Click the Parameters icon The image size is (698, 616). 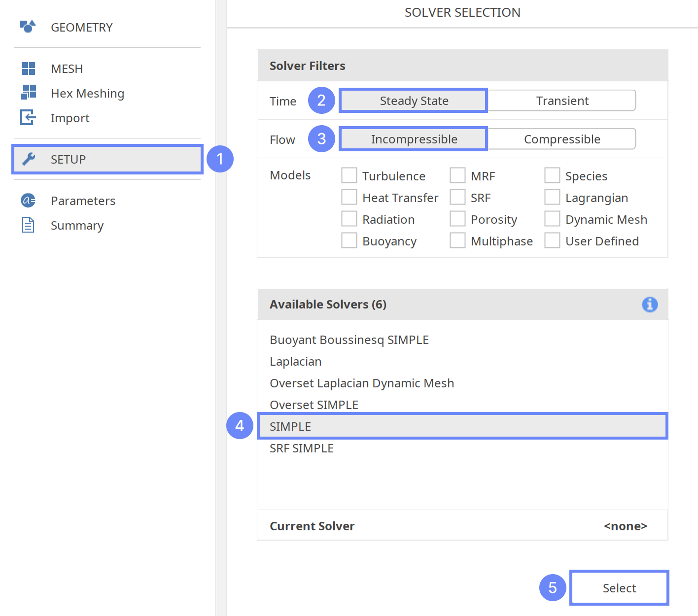click(28, 201)
